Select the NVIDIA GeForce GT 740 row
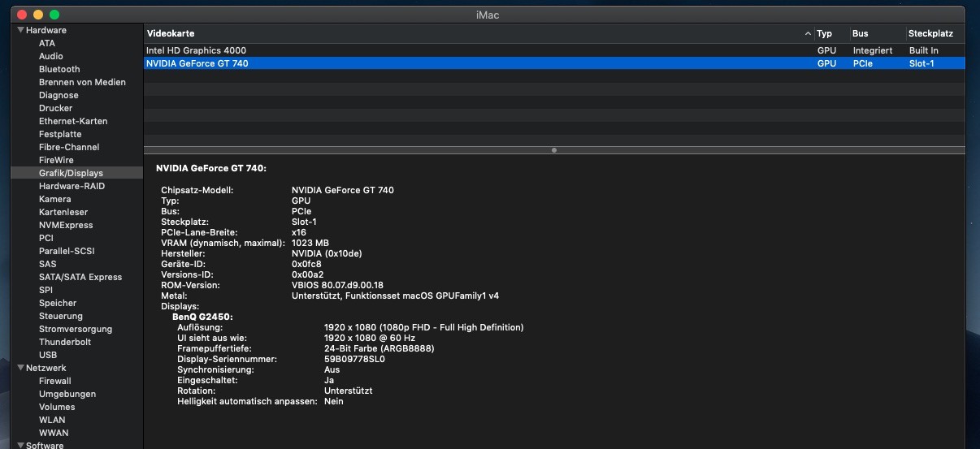Image resolution: width=980 pixels, height=449 pixels. pyautogui.click(x=554, y=63)
